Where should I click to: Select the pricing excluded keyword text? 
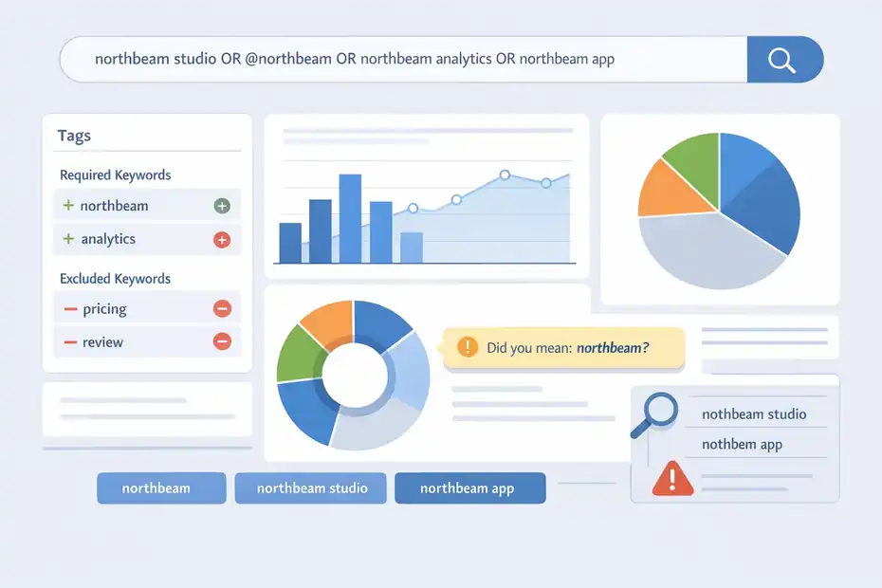(104, 309)
